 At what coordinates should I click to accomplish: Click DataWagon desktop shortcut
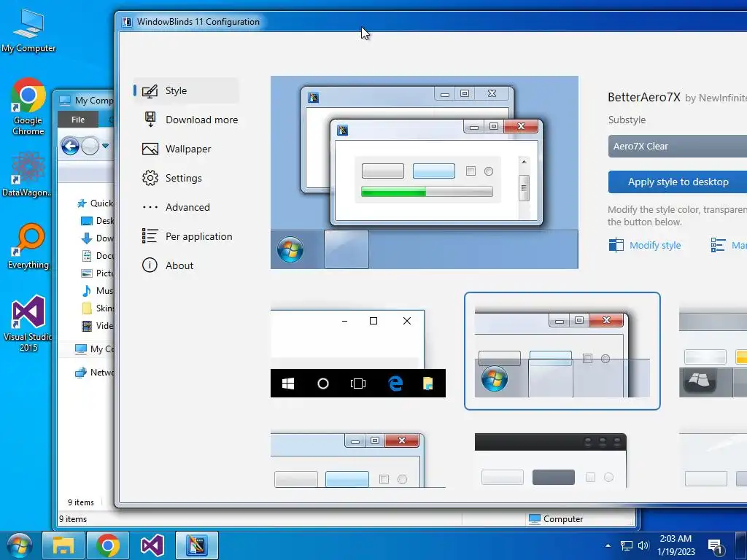point(27,174)
